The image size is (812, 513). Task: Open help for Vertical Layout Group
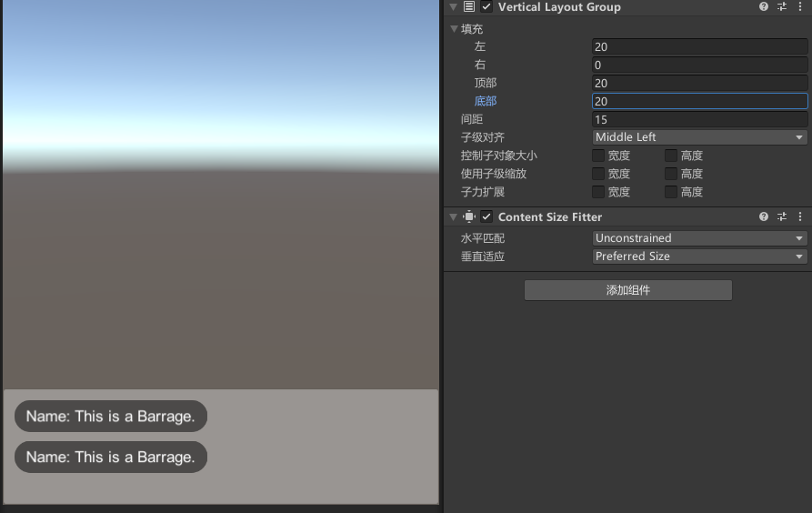pos(763,6)
